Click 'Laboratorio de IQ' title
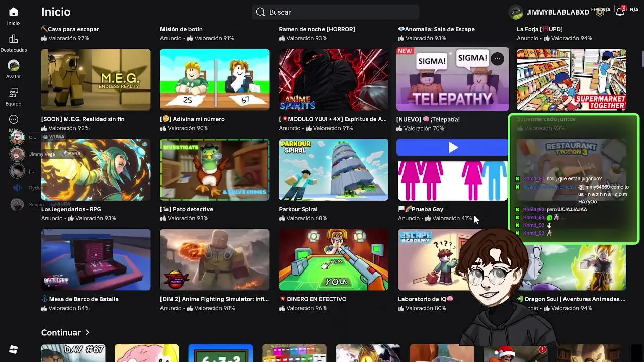This screenshot has width=644, height=362. click(x=426, y=299)
